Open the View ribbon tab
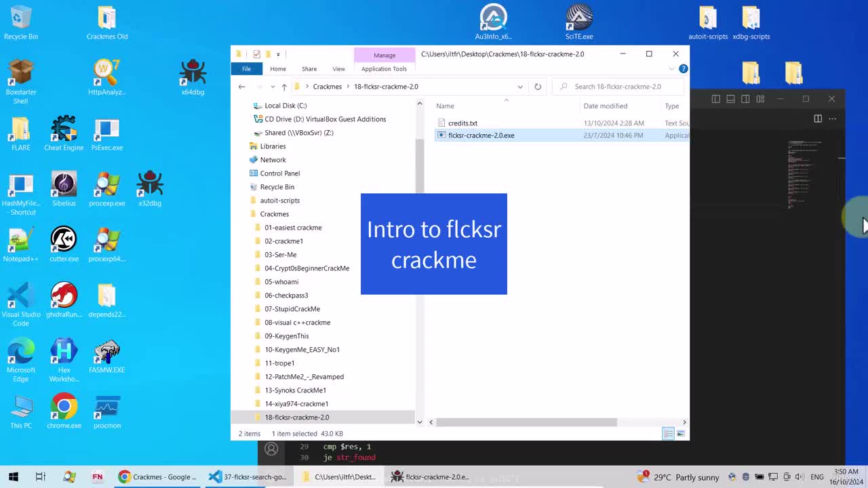Image resolution: width=868 pixels, height=488 pixels. pos(338,68)
